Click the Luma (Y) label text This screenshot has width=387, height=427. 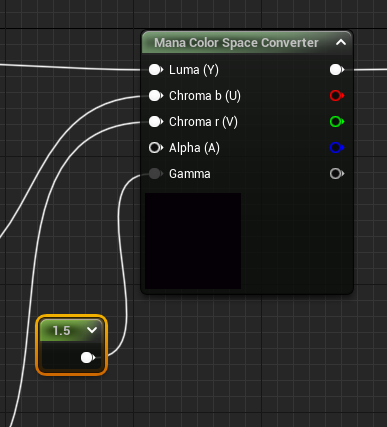click(194, 70)
